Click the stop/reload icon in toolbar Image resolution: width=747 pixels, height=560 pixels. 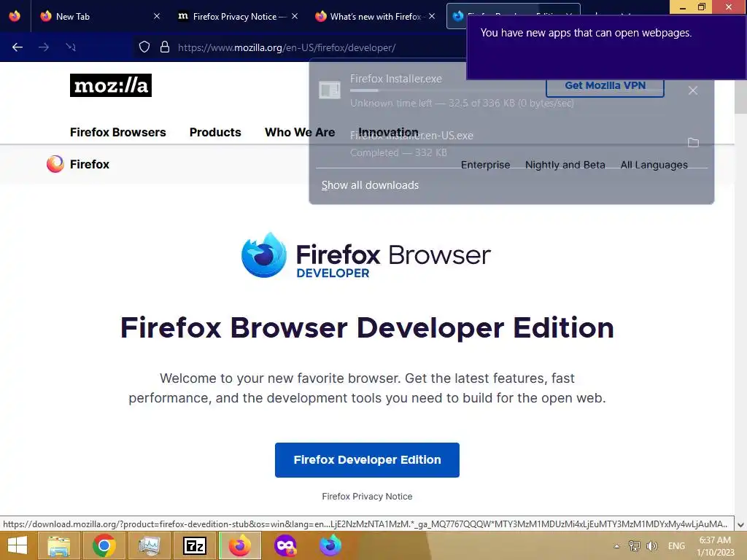[x=71, y=47]
